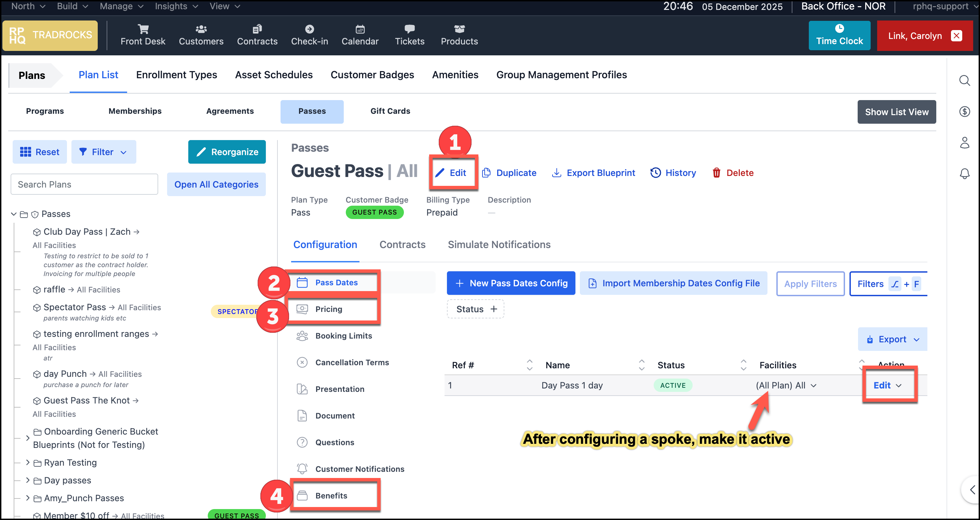
Task: Click into the Search Plans field
Action: click(x=84, y=184)
